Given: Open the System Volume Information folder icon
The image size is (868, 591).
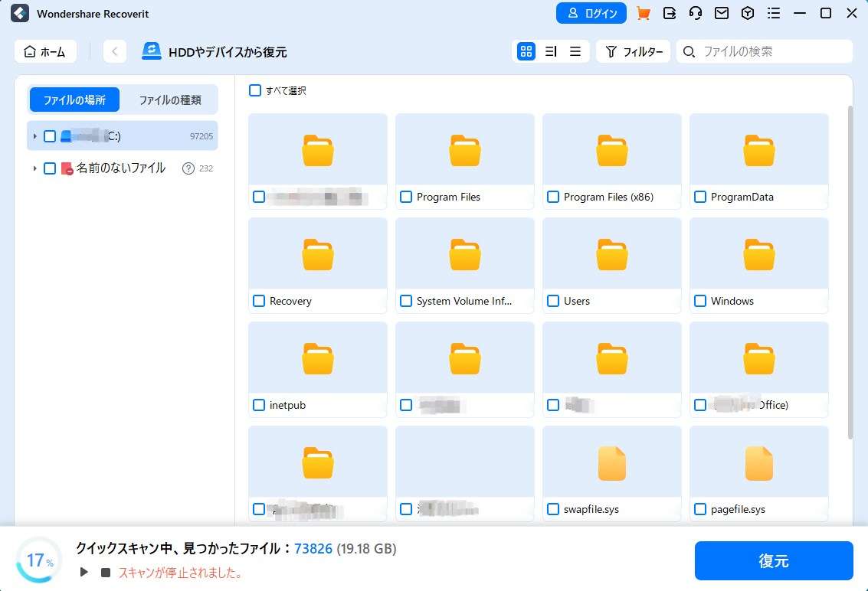Looking at the screenshot, I should (x=465, y=255).
